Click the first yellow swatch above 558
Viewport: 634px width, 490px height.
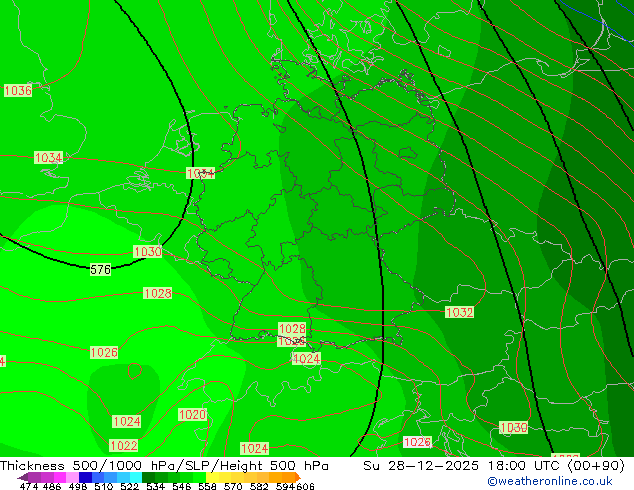(213, 477)
